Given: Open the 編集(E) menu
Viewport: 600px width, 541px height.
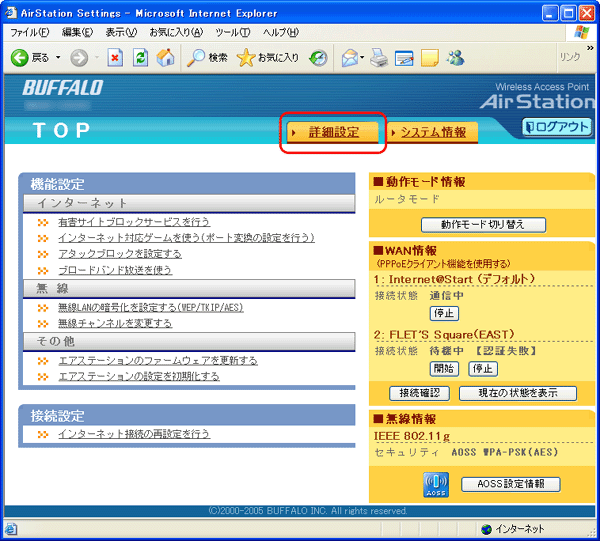Looking at the screenshot, I should (x=78, y=33).
